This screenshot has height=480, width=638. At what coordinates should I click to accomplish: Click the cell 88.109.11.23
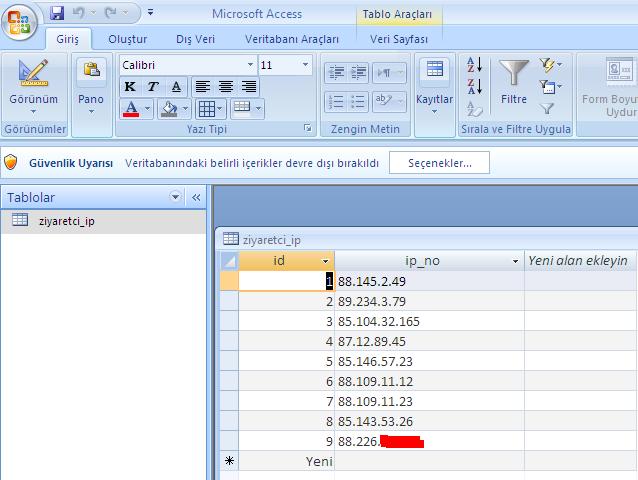429,401
